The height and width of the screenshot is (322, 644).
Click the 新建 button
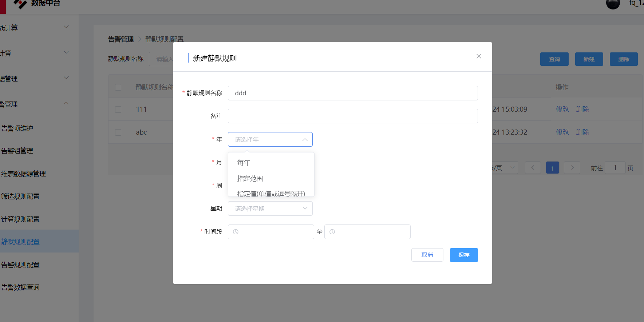point(589,59)
